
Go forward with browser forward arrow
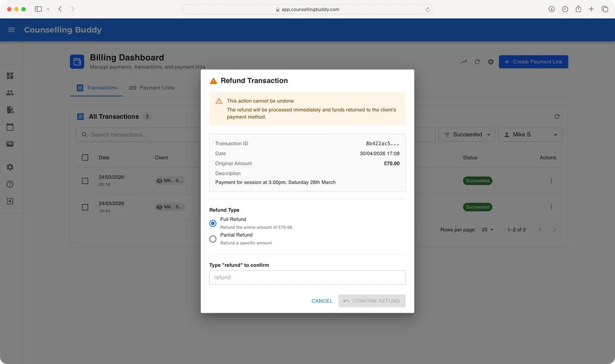(73, 9)
